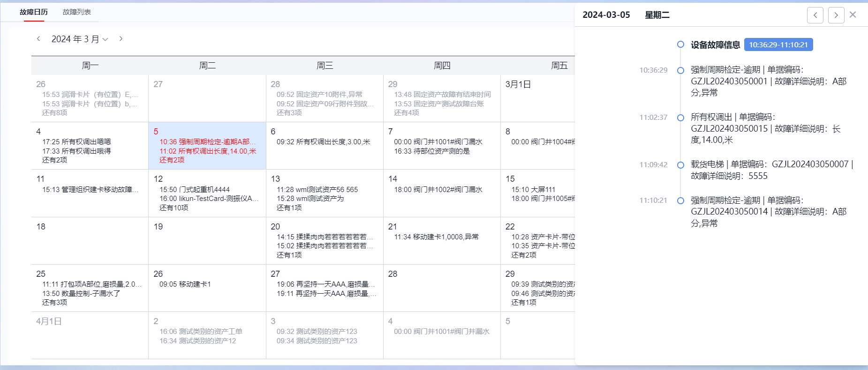Click the 10:36:29-11:10:21 time range tag
This screenshot has width=868, height=370.
(x=778, y=45)
